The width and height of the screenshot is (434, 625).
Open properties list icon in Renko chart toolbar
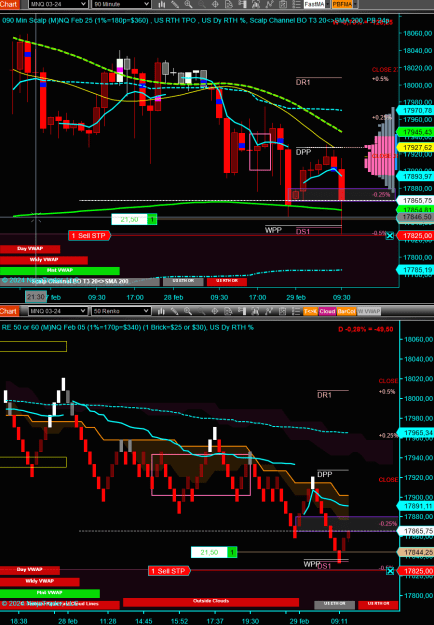296,311
